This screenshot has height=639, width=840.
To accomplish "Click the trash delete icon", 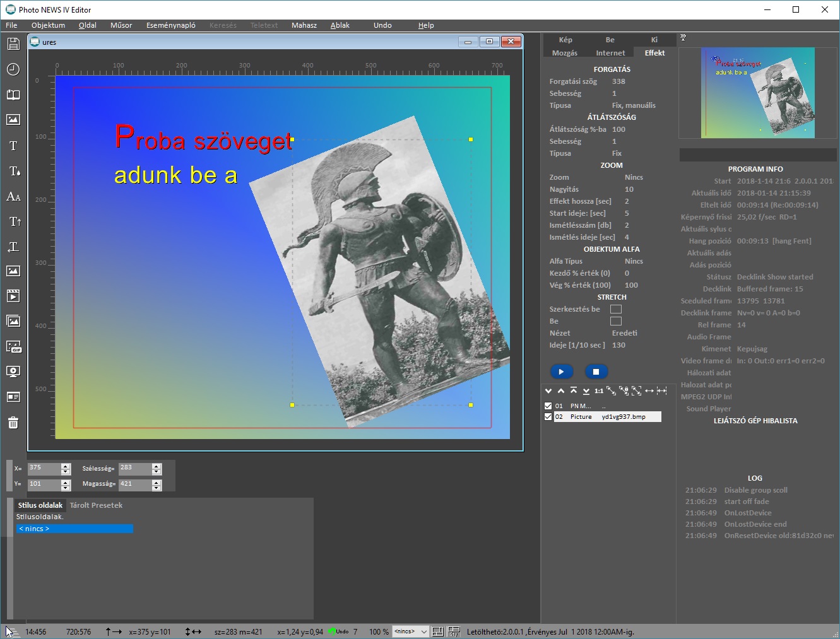I will 13,423.
